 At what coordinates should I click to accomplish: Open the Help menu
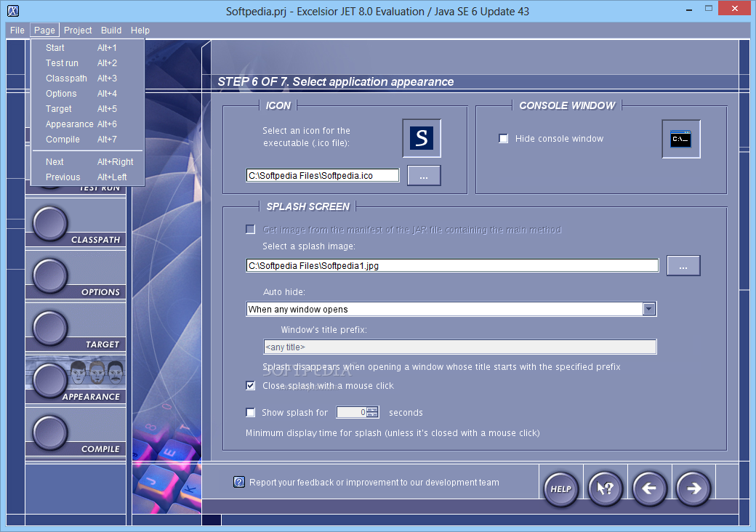(140, 31)
